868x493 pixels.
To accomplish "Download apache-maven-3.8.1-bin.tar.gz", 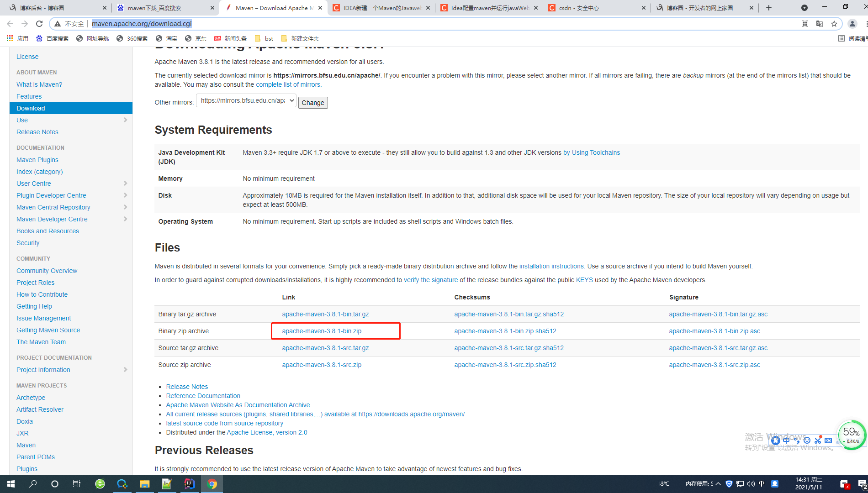I will point(325,314).
